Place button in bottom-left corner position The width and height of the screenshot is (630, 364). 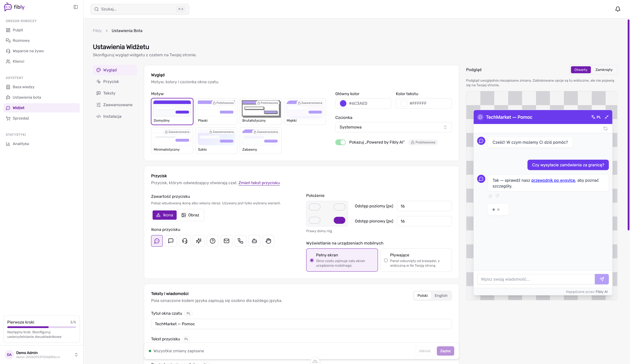(314, 220)
